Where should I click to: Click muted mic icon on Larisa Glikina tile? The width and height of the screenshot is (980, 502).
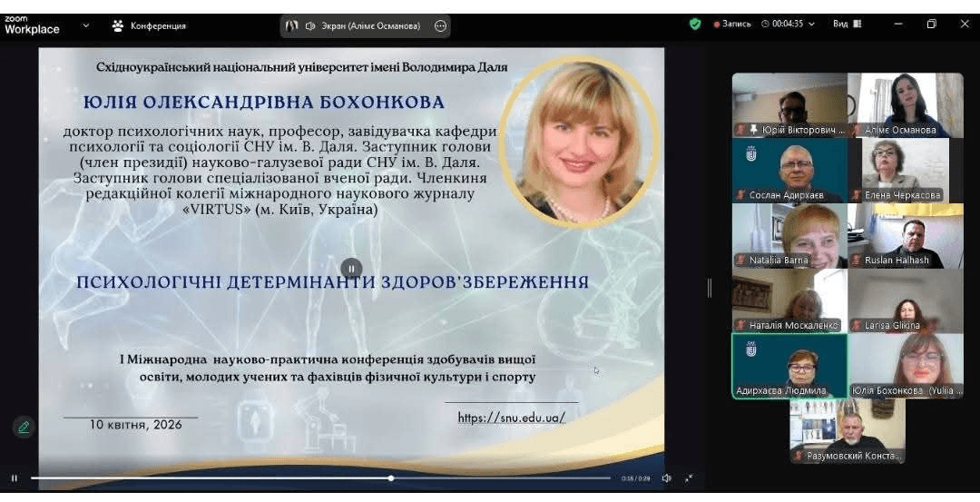857,325
